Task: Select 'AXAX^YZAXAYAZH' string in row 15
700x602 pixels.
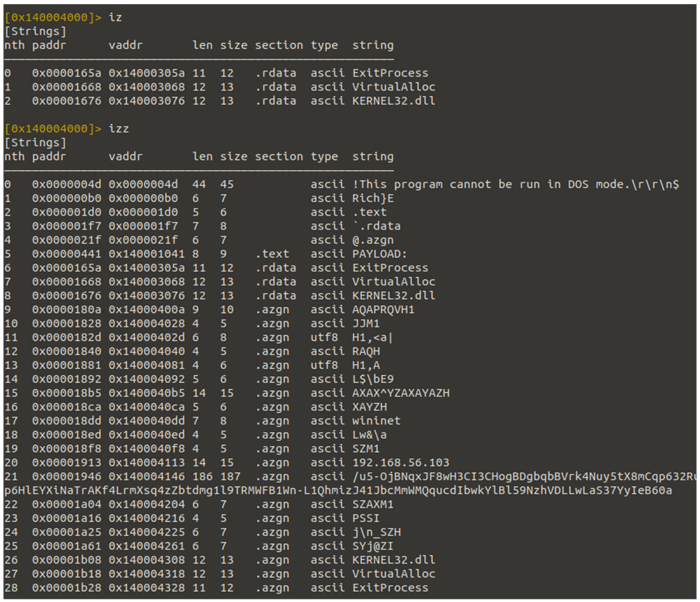Action: [401, 393]
